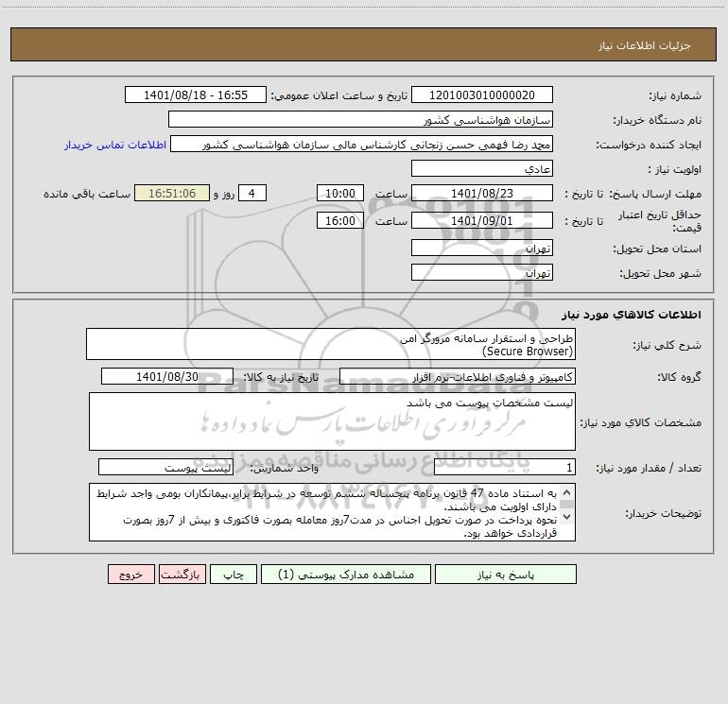
Task: Click label ایجاد کننده درخواست
Action: click(x=649, y=145)
